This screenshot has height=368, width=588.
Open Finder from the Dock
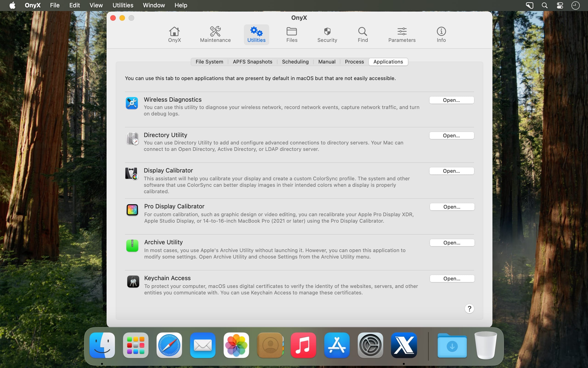point(102,345)
